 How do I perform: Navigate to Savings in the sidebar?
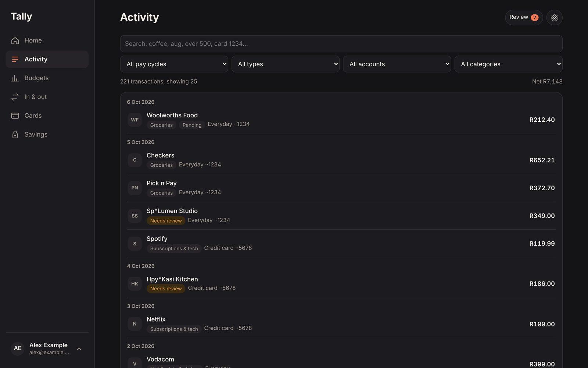[x=47, y=134]
